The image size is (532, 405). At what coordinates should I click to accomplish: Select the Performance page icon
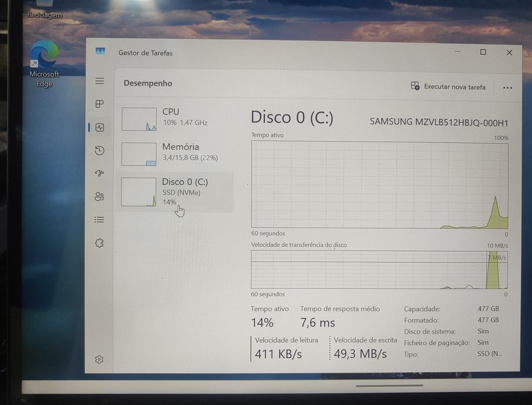pos(100,127)
